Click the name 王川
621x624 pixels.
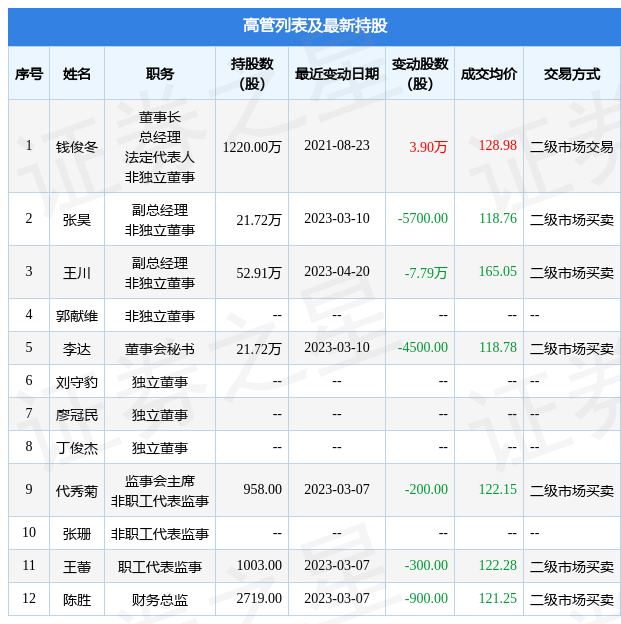pyautogui.click(x=77, y=273)
